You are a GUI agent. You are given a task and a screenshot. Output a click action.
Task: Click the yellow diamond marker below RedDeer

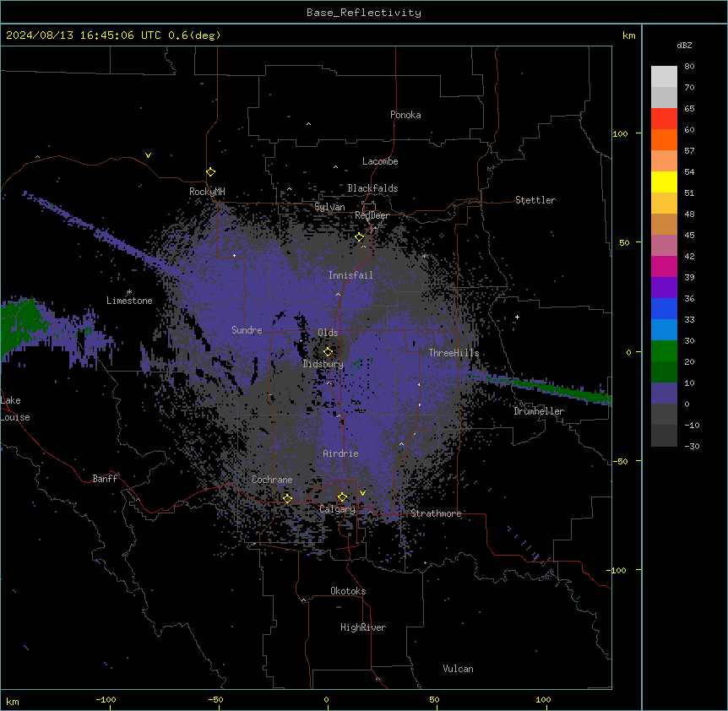[x=360, y=237]
